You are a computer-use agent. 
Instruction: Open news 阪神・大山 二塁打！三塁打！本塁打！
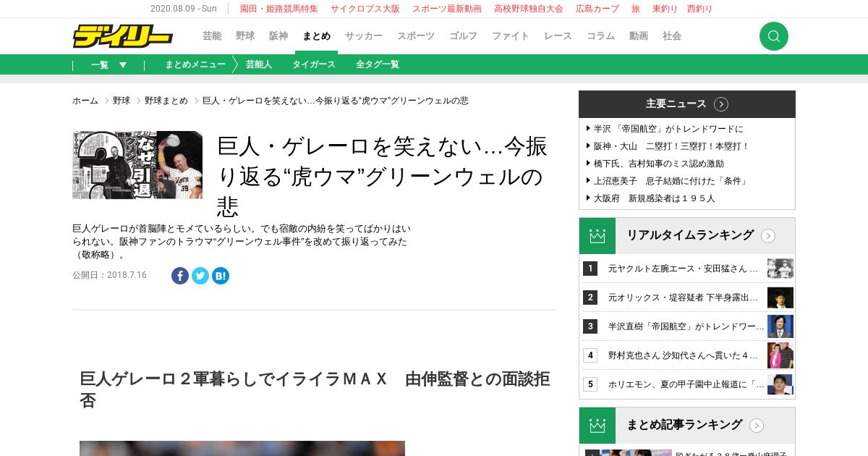[672, 146]
